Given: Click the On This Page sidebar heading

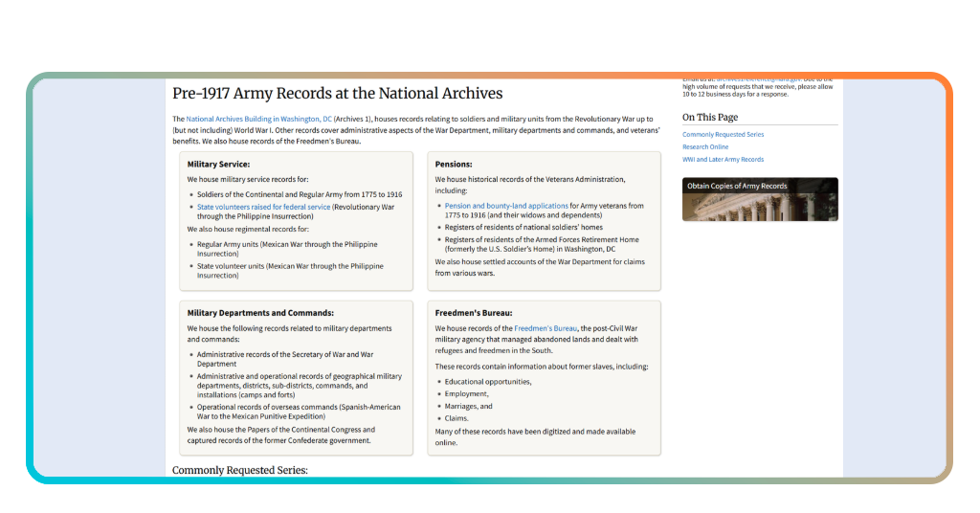Looking at the screenshot, I should tap(710, 118).
